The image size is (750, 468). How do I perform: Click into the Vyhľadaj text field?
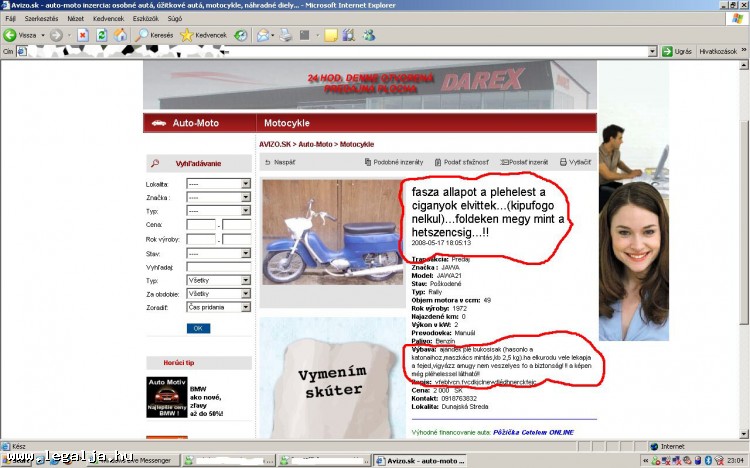217,268
